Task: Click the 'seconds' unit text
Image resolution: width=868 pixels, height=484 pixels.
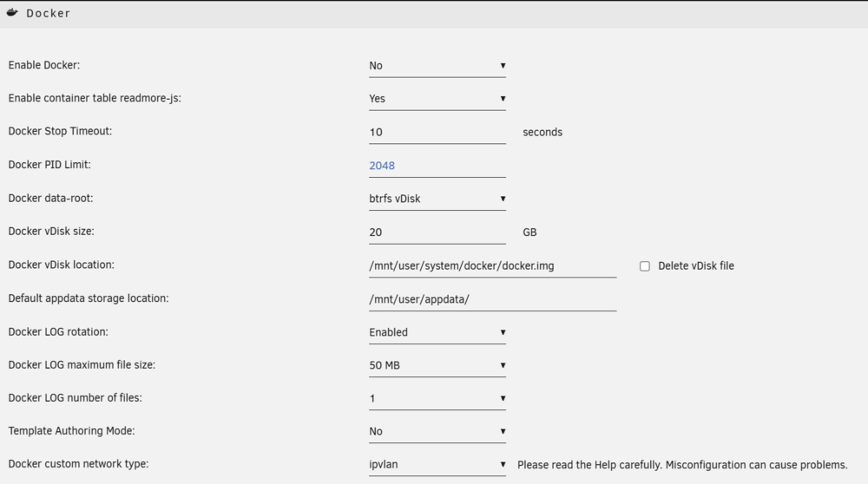Action: click(x=542, y=132)
